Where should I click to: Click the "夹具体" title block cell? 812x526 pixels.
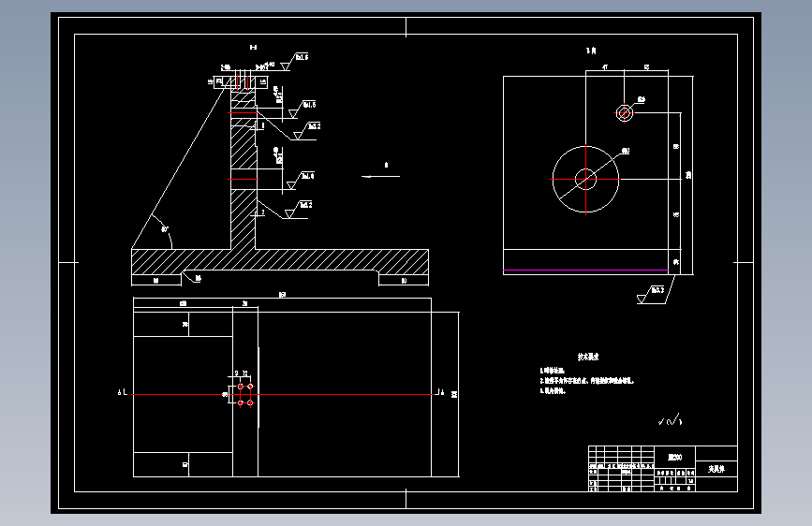716,469
